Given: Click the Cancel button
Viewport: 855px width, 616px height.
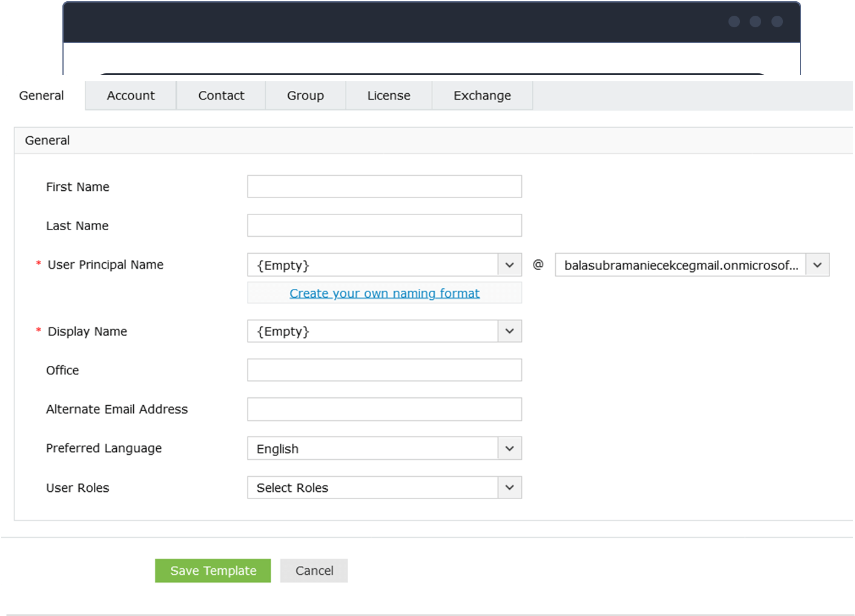Looking at the screenshot, I should coord(314,570).
